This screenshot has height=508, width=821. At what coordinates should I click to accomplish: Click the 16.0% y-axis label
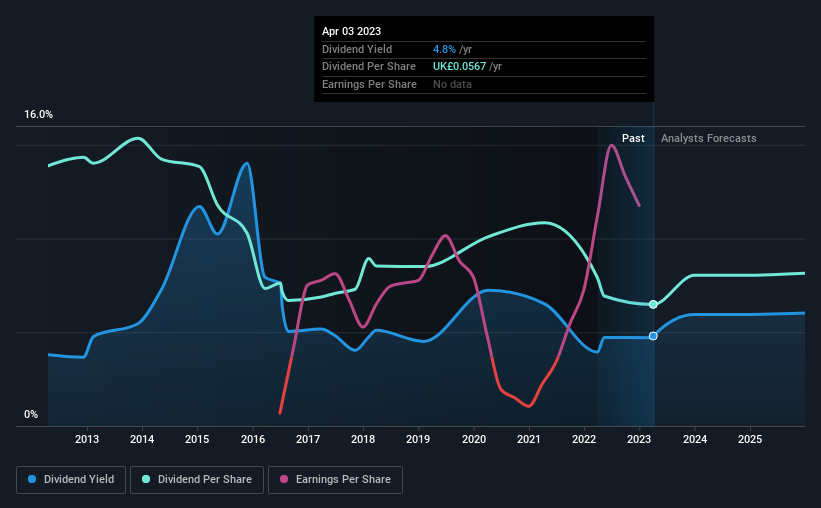coord(38,114)
